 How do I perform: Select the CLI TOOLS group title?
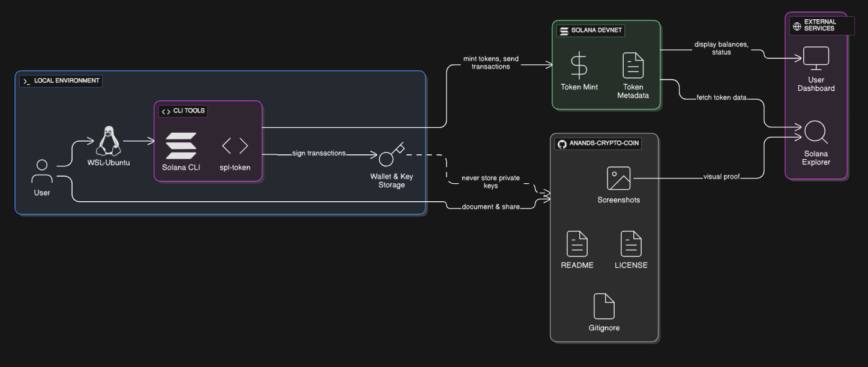click(x=189, y=111)
